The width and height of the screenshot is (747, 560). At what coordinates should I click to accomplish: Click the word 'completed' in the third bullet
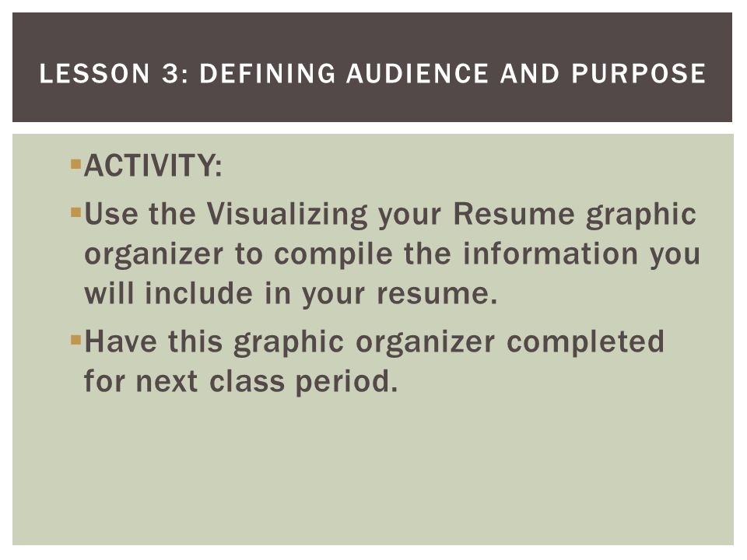pos(585,343)
